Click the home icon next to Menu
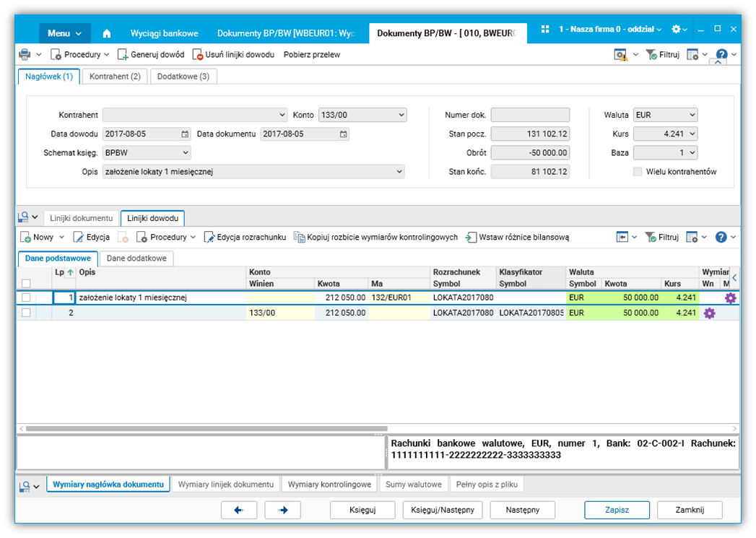756x538 pixels. tap(107, 33)
